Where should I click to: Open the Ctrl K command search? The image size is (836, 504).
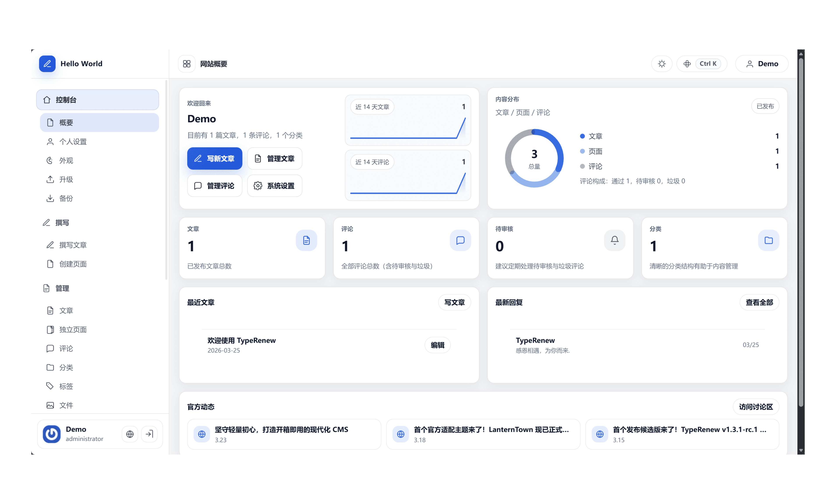702,64
